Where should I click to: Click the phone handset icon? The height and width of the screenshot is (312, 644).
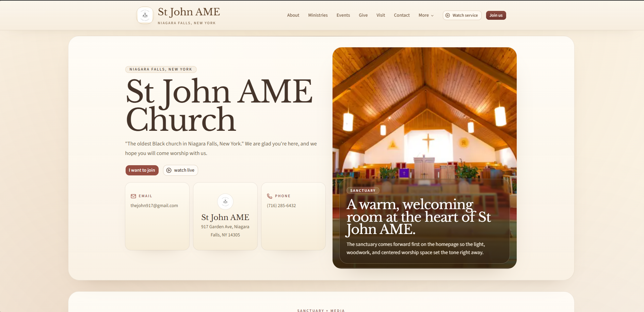pyautogui.click(x=270, y=196)
